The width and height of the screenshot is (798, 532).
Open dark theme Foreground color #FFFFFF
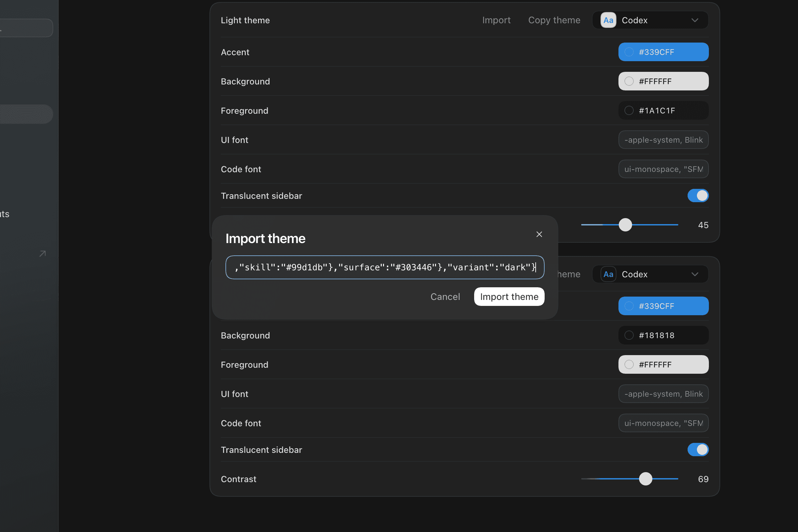pos(663,364)
